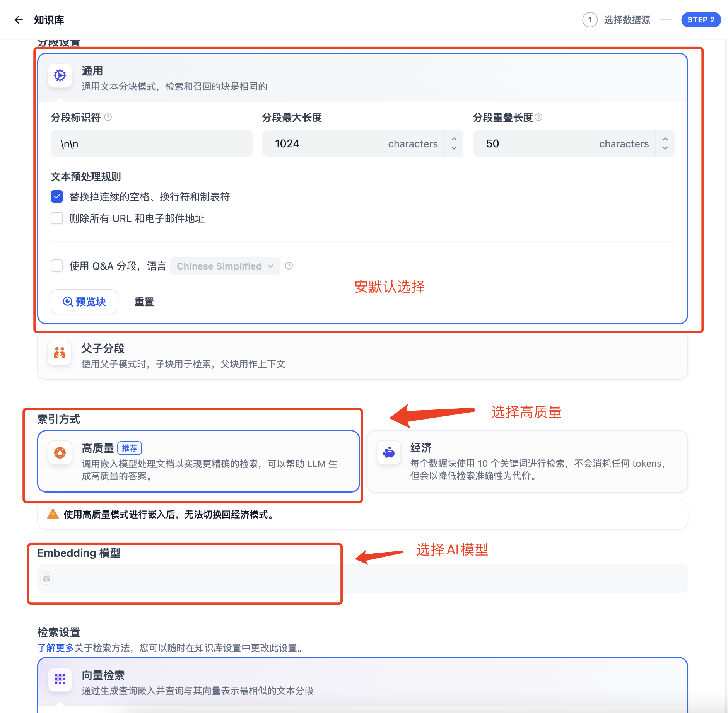Click the 经济 piggy bank icon
Image resolution: width=728 pixels, height=713 pixels.
point(388,452)
